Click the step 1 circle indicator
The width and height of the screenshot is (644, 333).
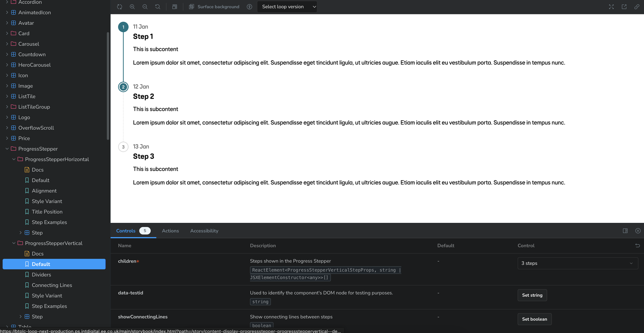(x=123, y=27)
